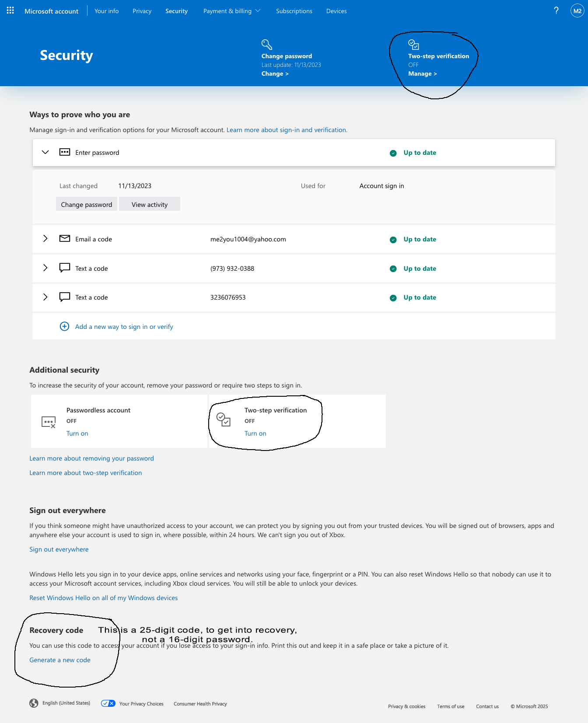Click the password dots icon beside Enter password
The image size is (588, 723).
[65, 152]
